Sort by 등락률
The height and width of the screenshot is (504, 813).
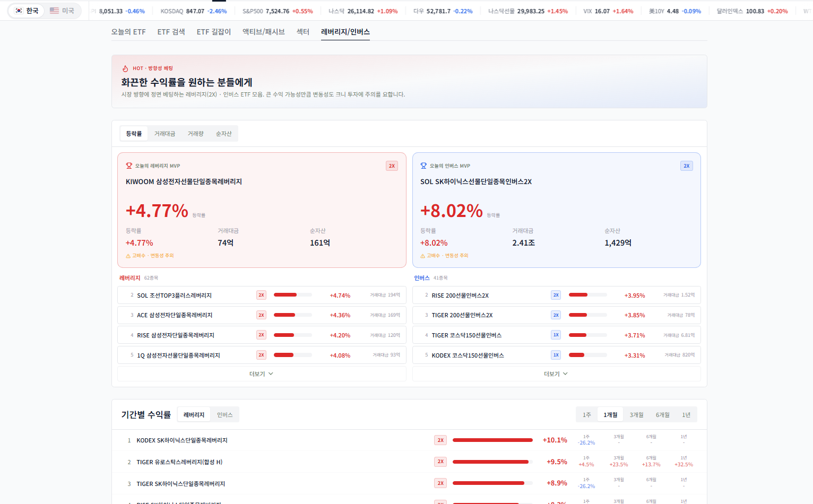[x=134, y=134]
